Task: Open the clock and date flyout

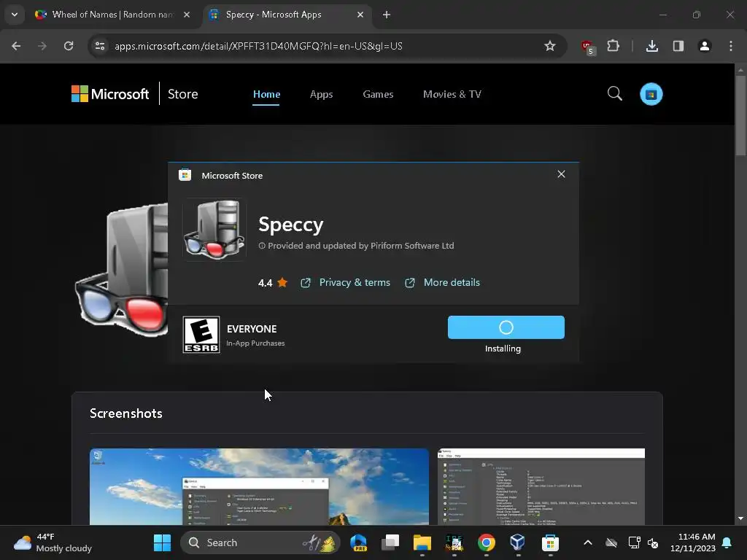Action: click(x=693, y=542)
